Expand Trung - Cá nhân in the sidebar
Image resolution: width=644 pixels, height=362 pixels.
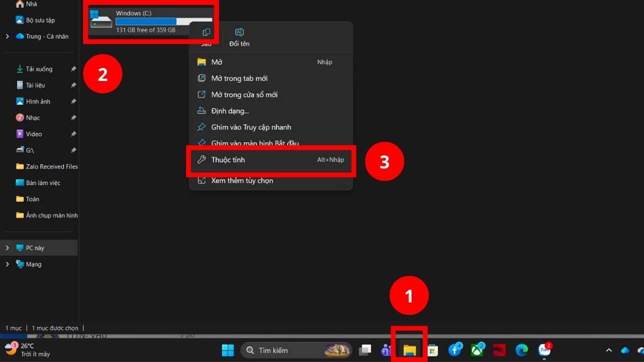(x=6, y=36)
